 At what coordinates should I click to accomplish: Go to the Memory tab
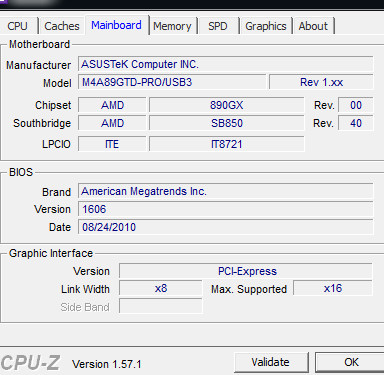point(172,26)
